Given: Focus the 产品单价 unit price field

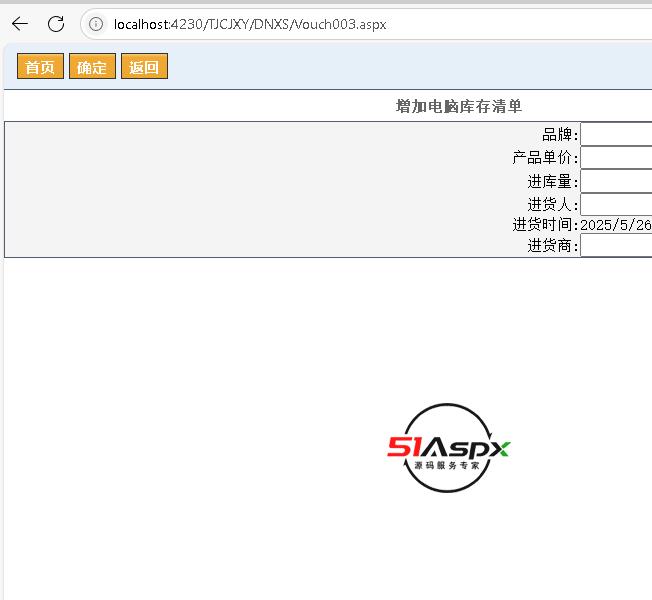Looking at the screenshot, I should [616, 158].
